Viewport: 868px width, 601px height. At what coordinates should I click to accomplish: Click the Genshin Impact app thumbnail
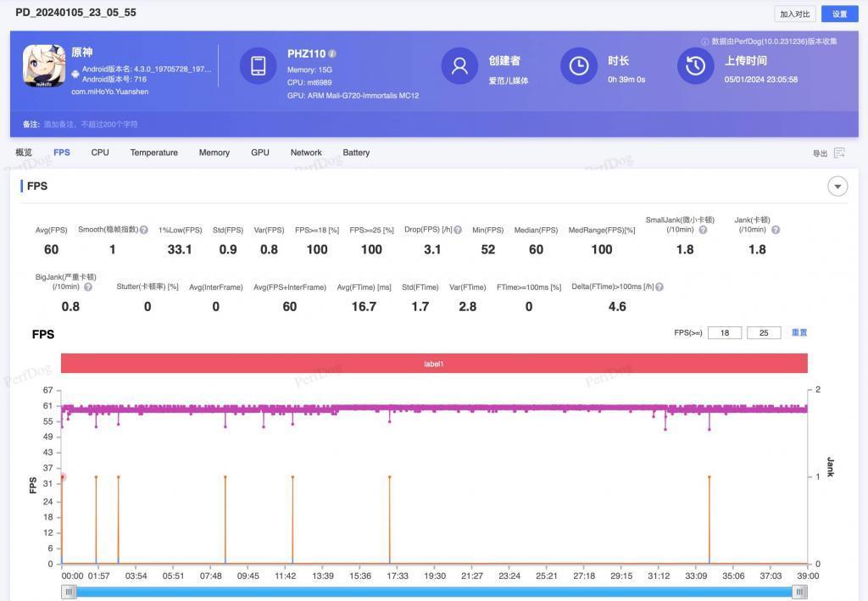pyautogui.click(x=44, y=65)
